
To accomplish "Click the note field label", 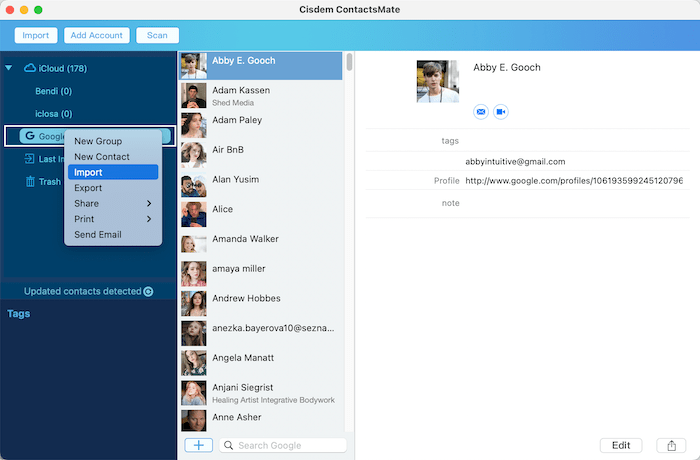I will (450, 203).
